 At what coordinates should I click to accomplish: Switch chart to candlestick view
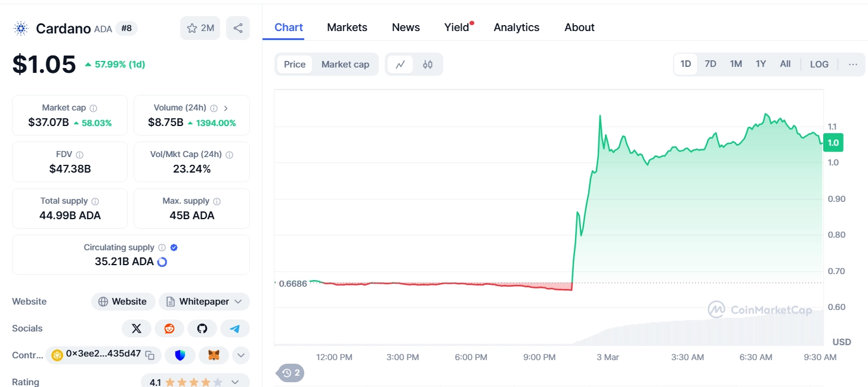click(428, 64)
